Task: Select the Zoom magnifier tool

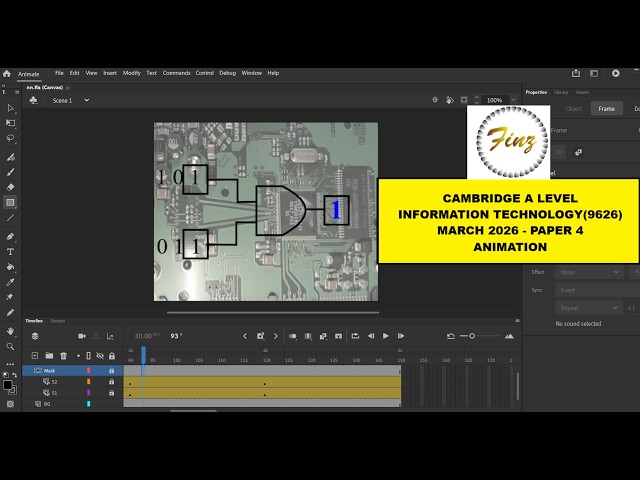Action: 10,347
